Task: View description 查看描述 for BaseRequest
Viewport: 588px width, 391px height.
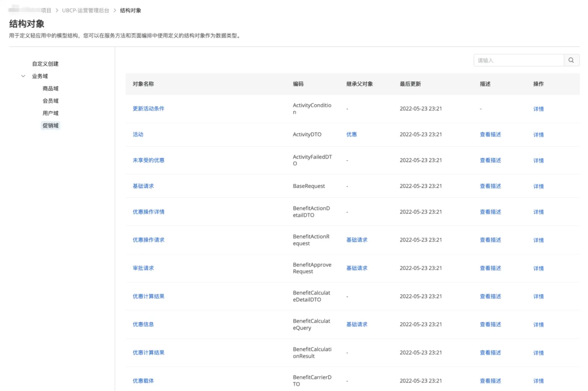Action: click(490, 186)
